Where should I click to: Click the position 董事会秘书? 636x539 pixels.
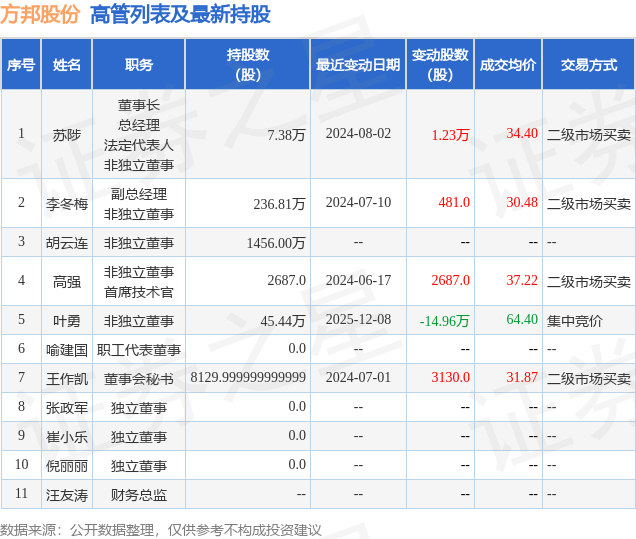click(139, 379)
